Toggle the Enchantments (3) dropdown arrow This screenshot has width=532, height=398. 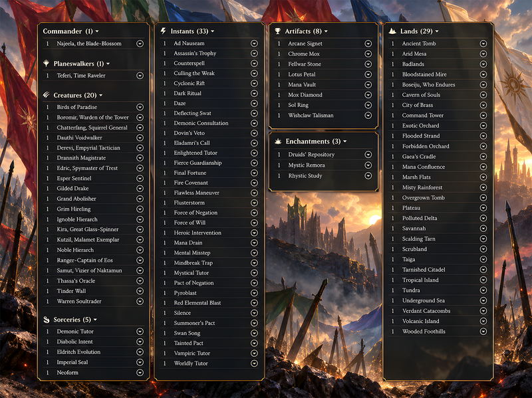click(x=345, y=142)
